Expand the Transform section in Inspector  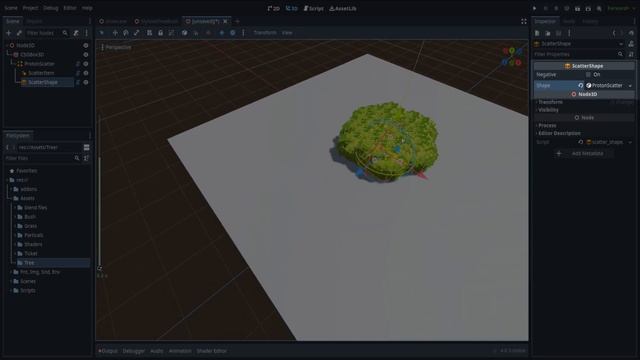(549, 102)
